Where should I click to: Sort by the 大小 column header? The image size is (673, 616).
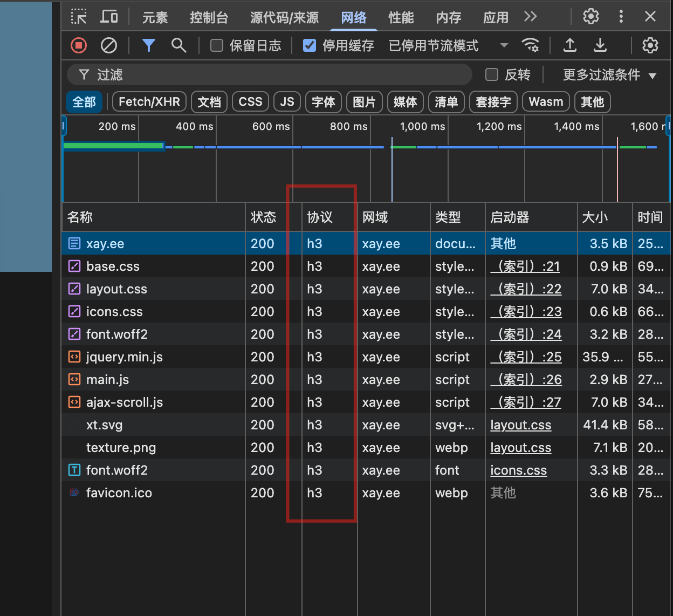pos(605,217)
